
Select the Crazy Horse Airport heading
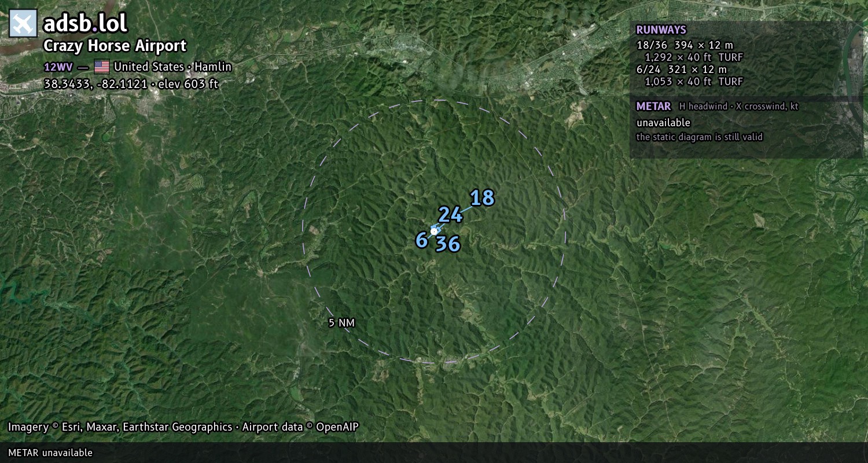tap(115, 46)
